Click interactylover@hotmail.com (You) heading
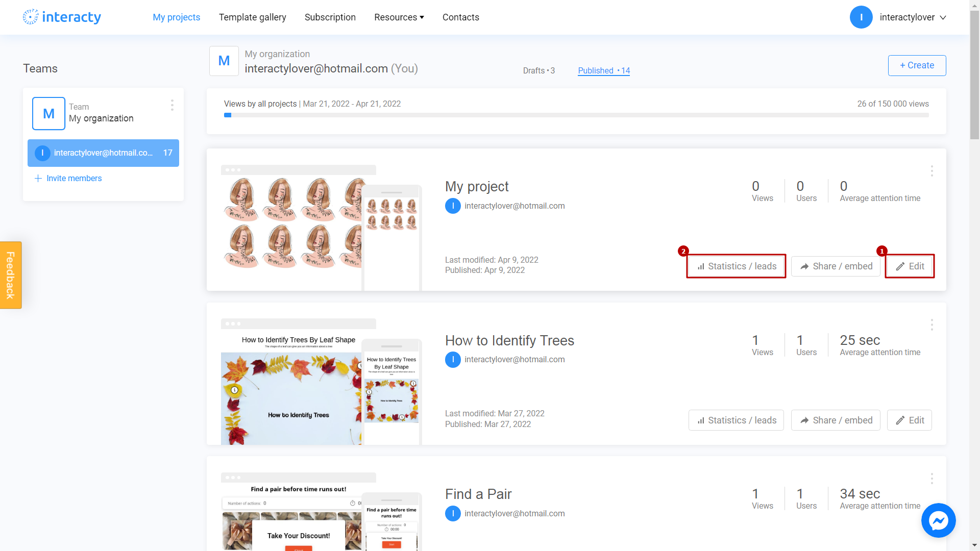 point(331,69)
